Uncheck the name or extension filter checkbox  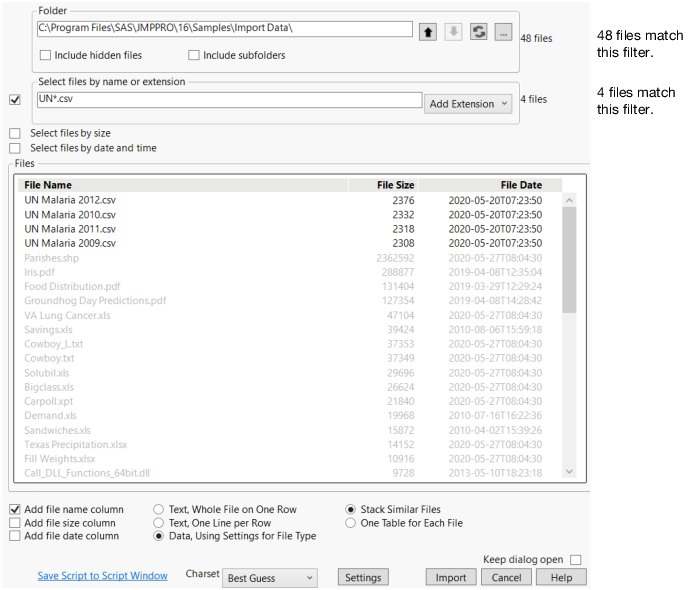coord(15,100)
